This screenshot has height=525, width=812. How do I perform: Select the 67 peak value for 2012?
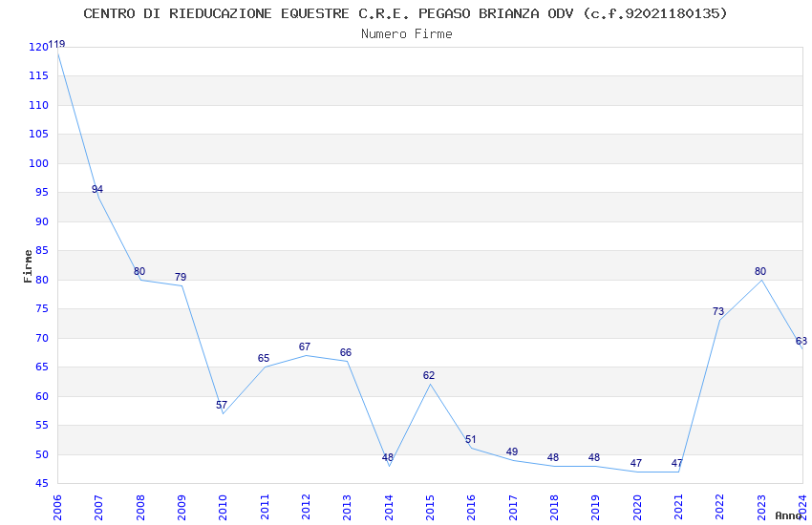coord(305,347)
